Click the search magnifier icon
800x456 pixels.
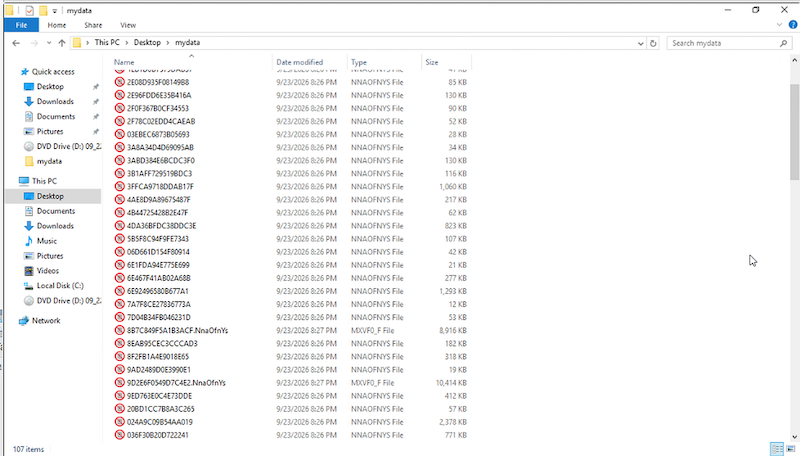pos(784,43)
